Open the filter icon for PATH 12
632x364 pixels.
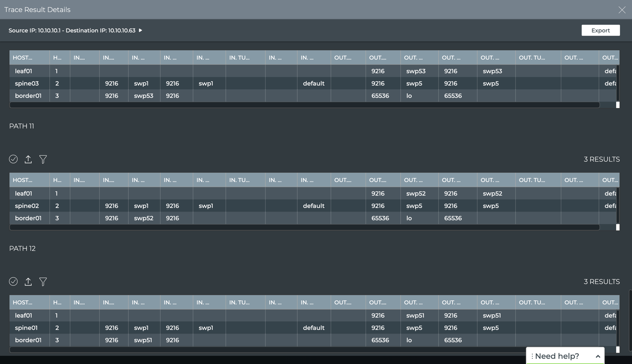pos(43,282)
